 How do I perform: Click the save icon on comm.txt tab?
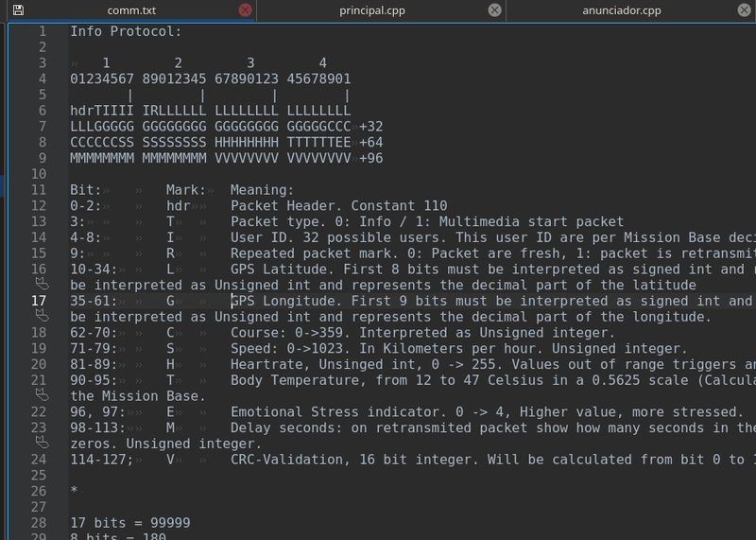click(18, 10)
